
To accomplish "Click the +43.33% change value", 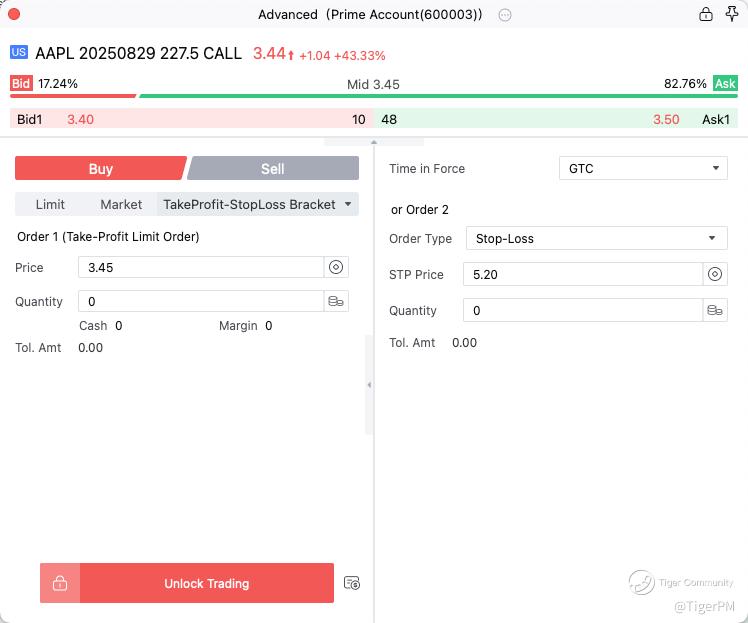I will [x=360, y=56].
